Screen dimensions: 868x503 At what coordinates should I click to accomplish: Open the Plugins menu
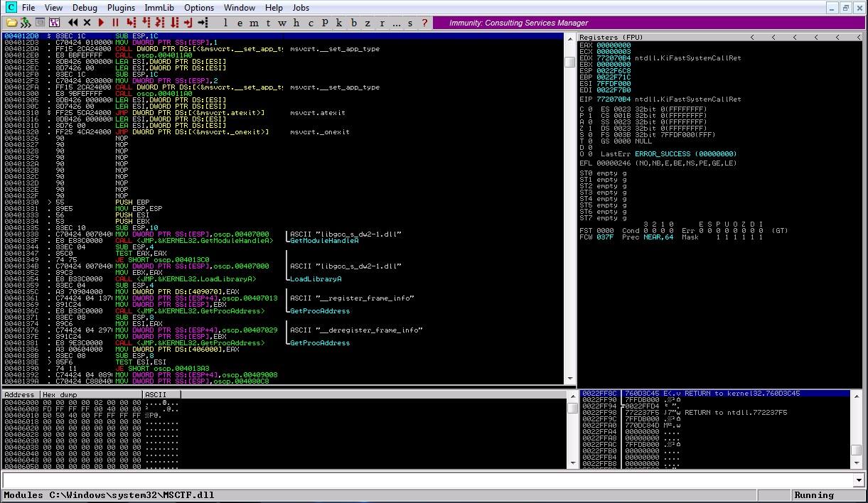point(122,8)
